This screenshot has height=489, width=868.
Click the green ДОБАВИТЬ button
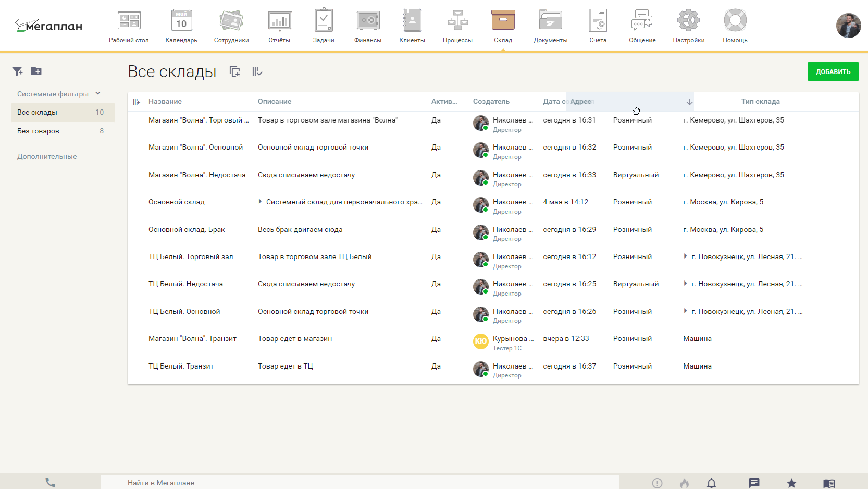[x=833, y=71]
